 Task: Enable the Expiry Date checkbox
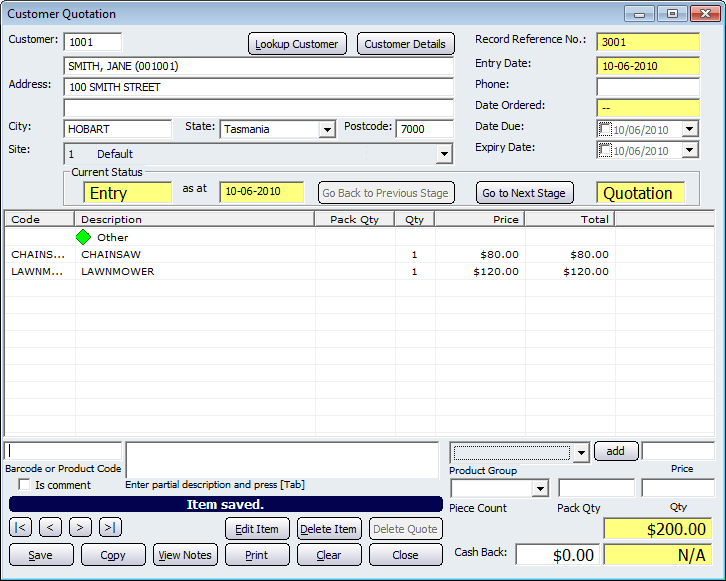[605, 150]
